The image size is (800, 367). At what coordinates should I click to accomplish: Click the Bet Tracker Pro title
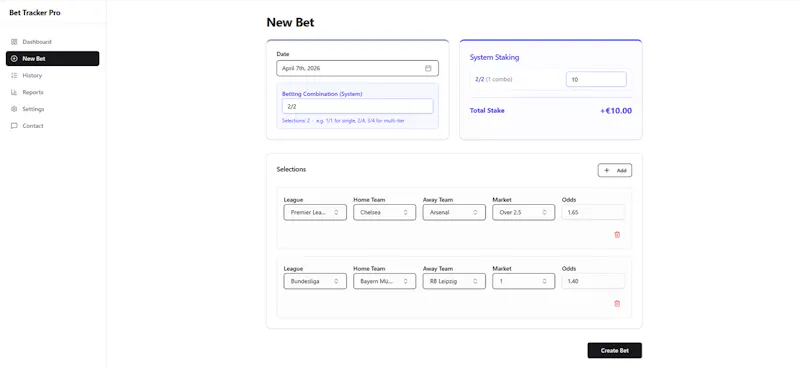35,13
